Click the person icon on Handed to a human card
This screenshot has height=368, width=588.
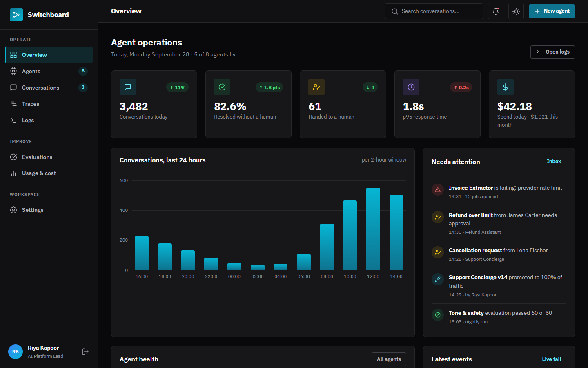coord(316,87)
